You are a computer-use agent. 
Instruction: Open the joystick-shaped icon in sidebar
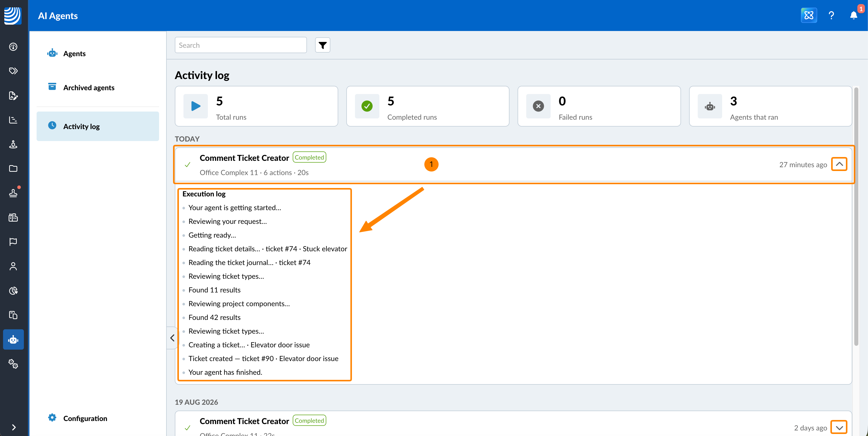pyautogui.click(x=13, y=144)
